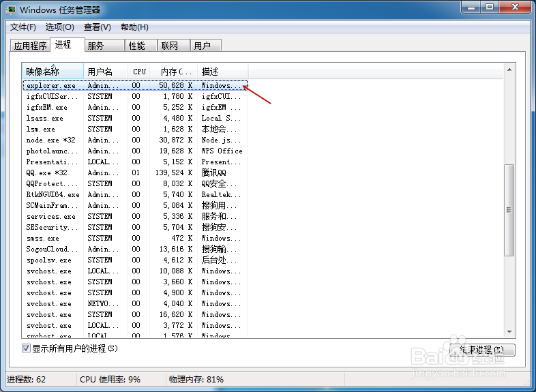Click CPU 使用率: 9% status entry
This screenshot has width=536, height=392.
point(110,379)
